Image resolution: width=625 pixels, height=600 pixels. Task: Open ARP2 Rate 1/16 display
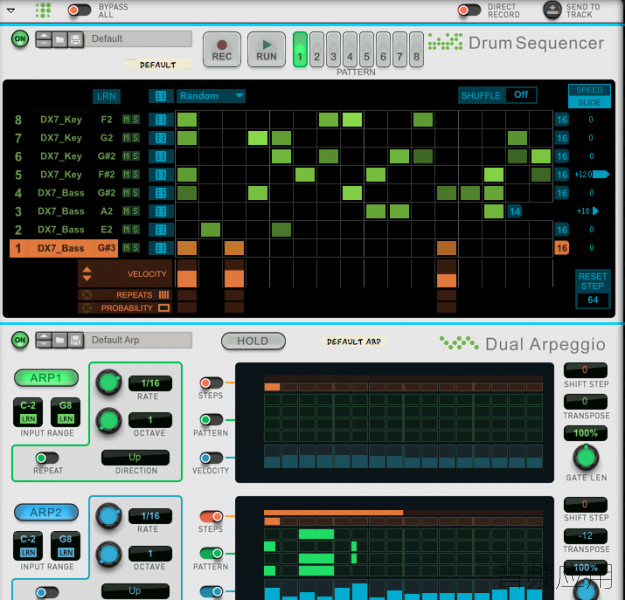point(150,516)
